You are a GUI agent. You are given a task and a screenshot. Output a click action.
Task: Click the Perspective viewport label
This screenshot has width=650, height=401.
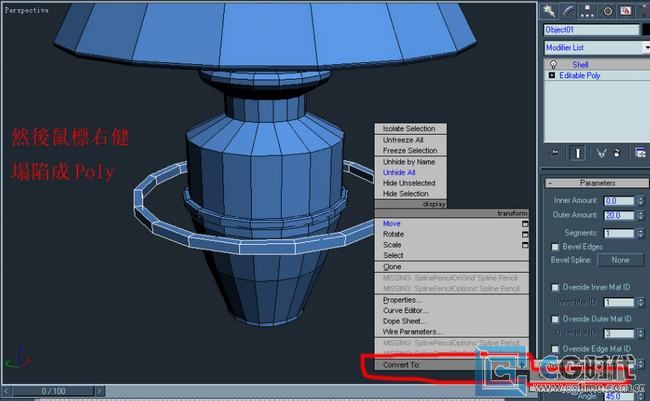click(27, 10)
